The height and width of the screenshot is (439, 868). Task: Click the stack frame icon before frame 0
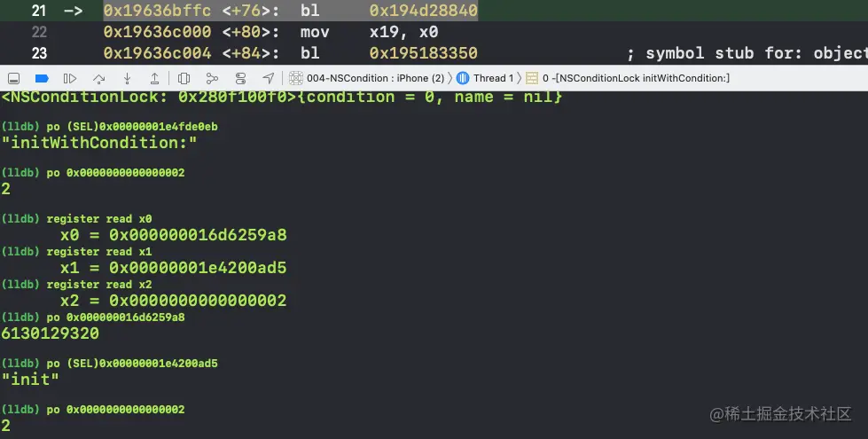point(532,78)
